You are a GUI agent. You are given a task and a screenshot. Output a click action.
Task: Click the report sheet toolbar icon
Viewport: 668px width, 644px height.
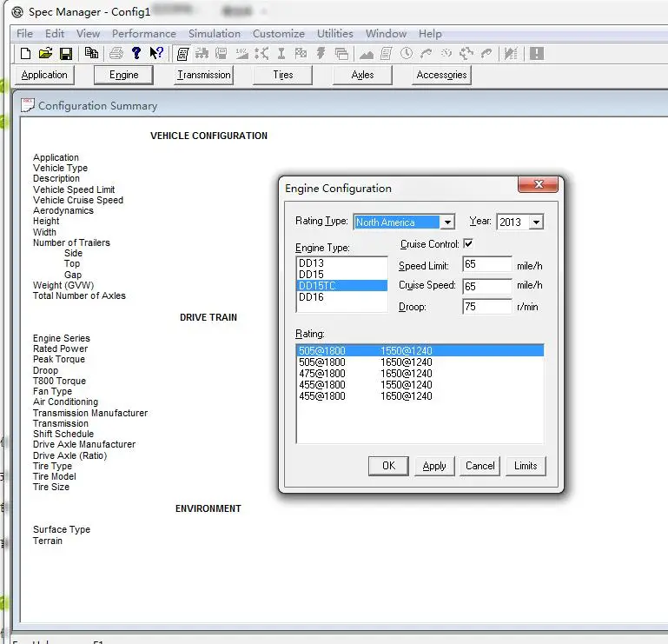click(386, 54)
